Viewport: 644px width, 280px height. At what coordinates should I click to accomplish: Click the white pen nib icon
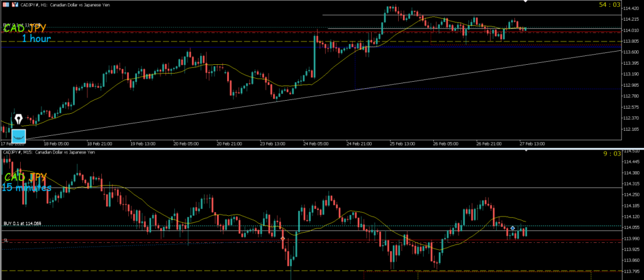click(x=19, y=120)
